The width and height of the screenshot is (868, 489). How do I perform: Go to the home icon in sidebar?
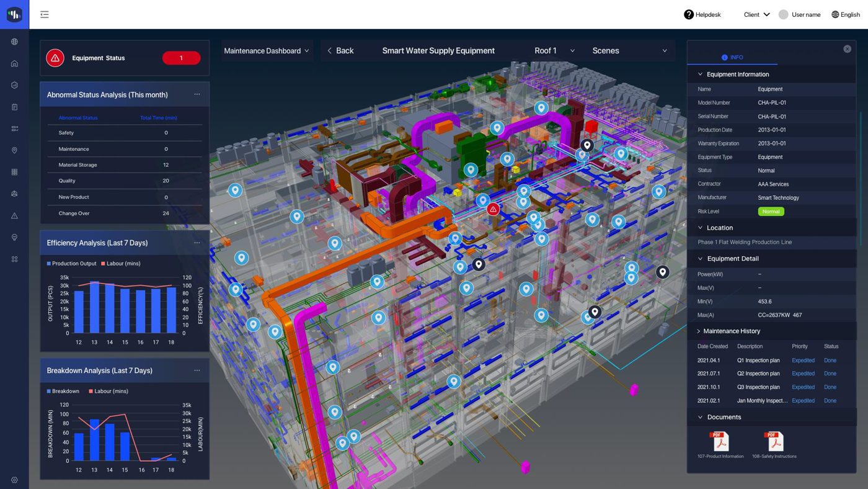click(14, 63)
